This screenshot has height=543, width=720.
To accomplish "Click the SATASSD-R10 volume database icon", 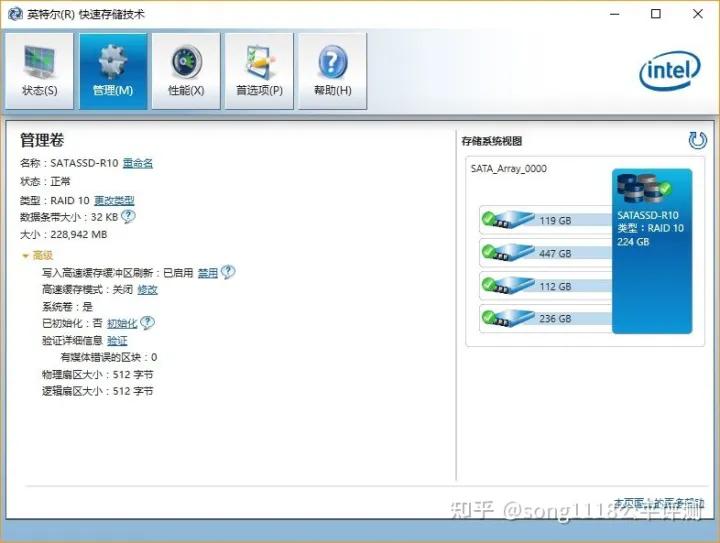I will point(644,188).
